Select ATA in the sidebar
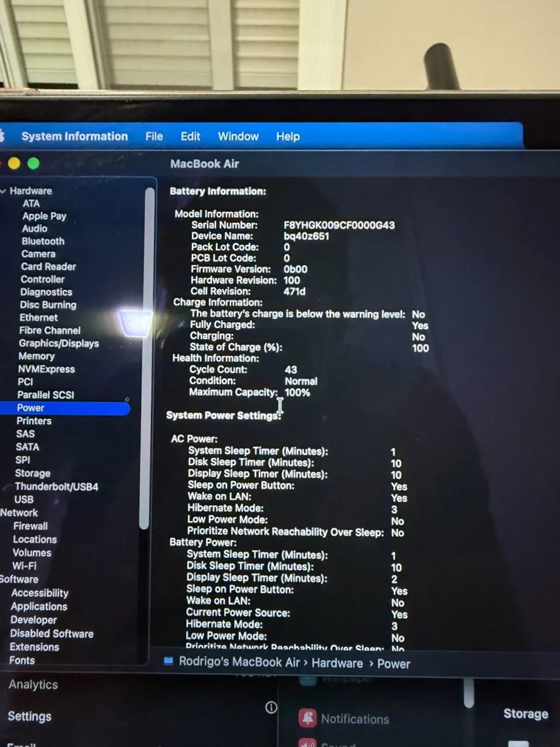Viewport: 560px width, 747px height. pyautogui.click(x=31, y=204)
